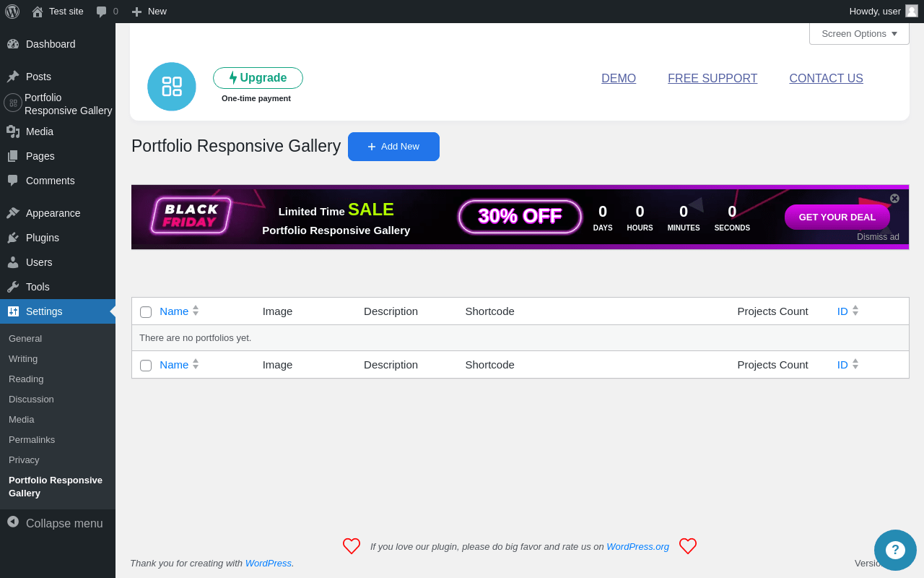Click Portfolio Responsive Gallery sidebar icon
The width and height of the screenshot is (924, 578).
point(13,103)
